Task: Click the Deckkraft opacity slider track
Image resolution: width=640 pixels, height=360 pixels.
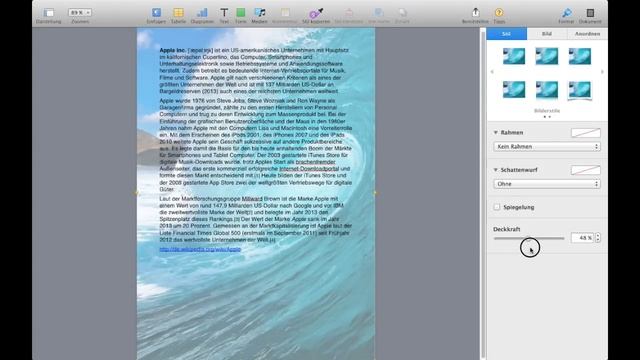Action: [529, 238]
